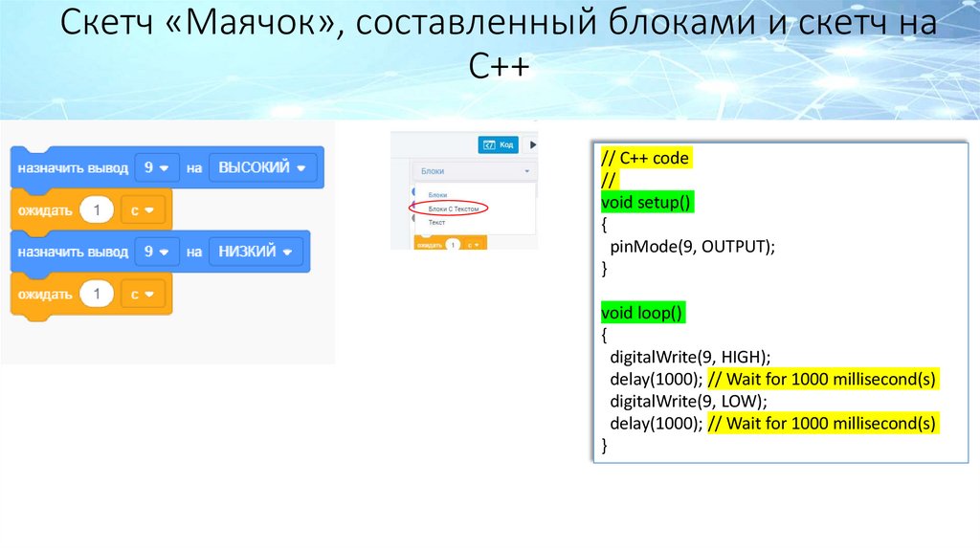980x549 pixels.
Task: Click the '// C++ code' comment line
Action: pos(645,158)
